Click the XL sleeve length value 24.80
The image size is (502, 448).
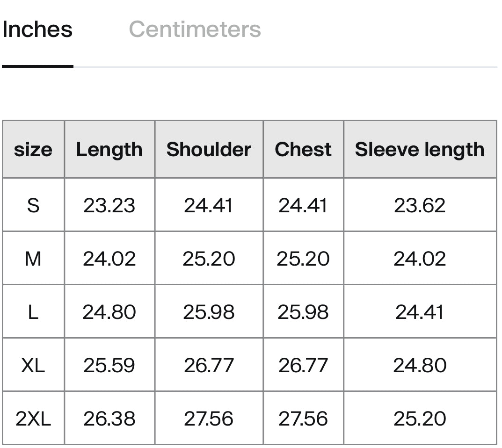[420, 365]
